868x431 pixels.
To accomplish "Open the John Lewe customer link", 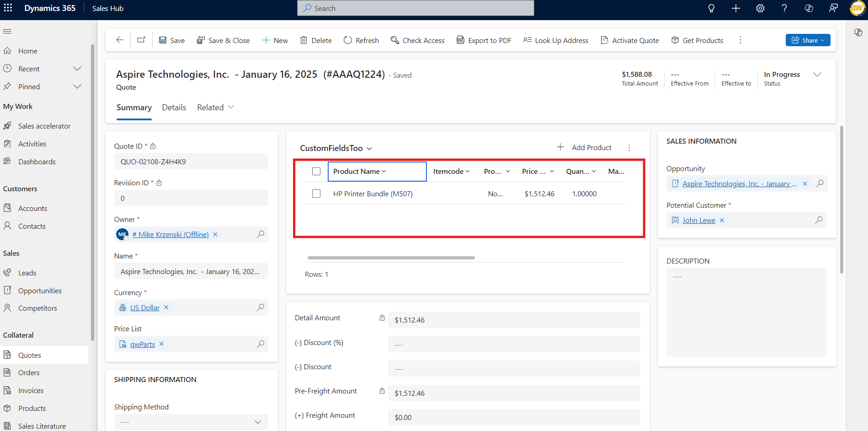I will point(698,221).
